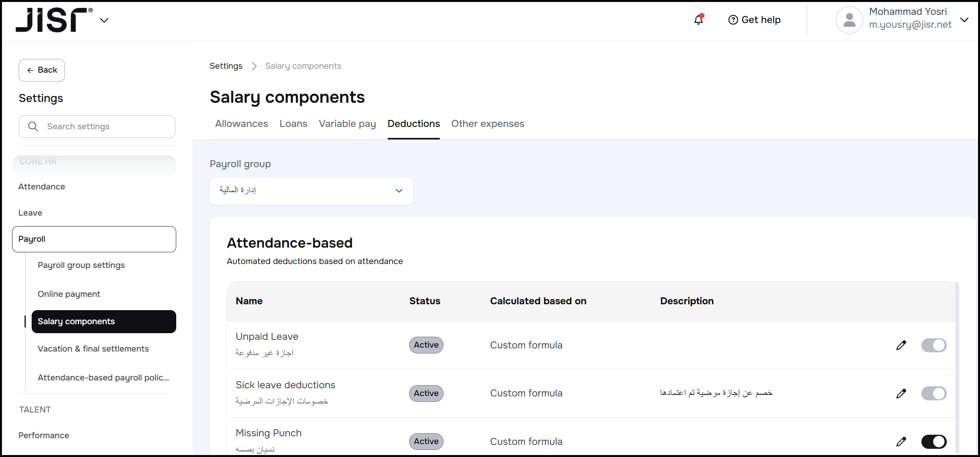980x457 pixels.
Task: Toggle the Sick leave deductions switch
Action: pyautogui.click(x=934, y=393)
